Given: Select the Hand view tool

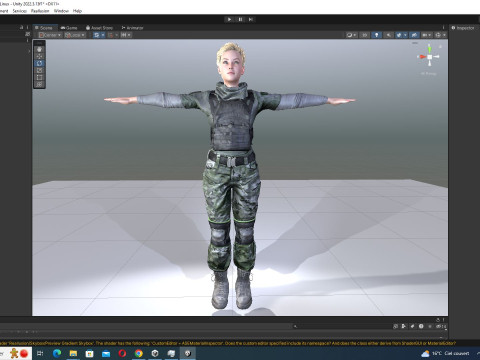Looking at the screenshot, I should 39,49.
